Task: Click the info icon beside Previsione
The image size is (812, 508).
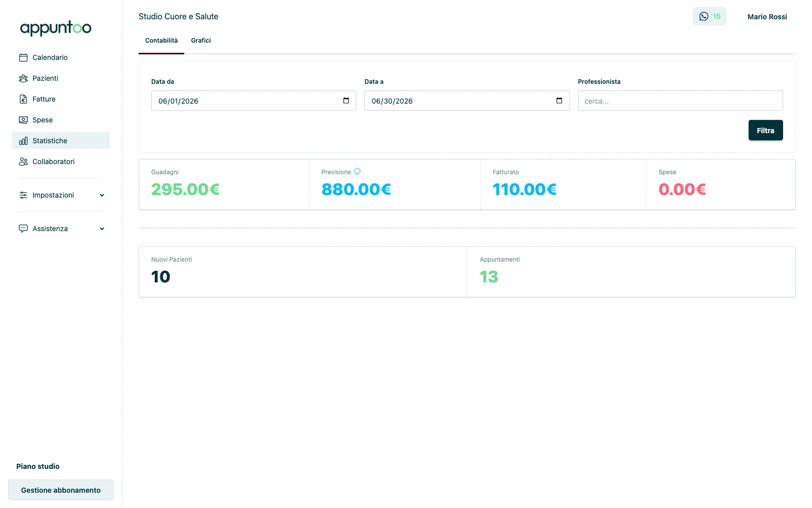Action: (357, 172)
